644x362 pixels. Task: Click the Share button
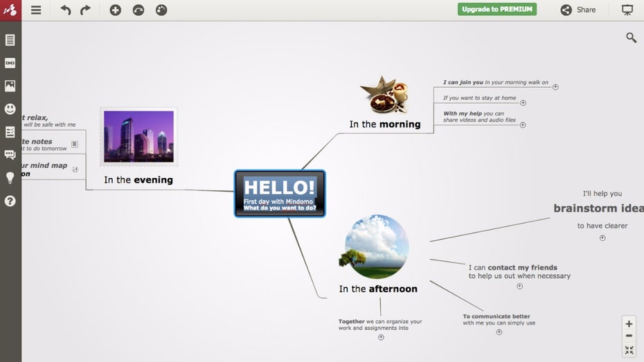point(578,10)
